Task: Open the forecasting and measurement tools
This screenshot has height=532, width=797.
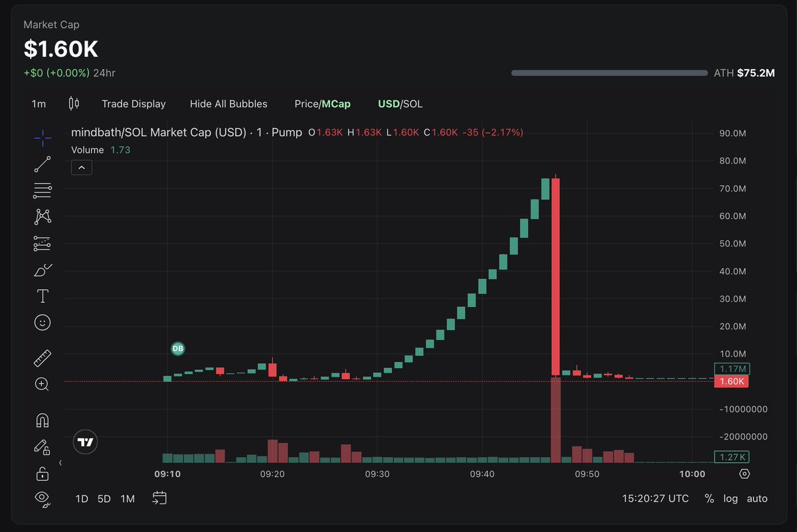Action: [43, 243]
